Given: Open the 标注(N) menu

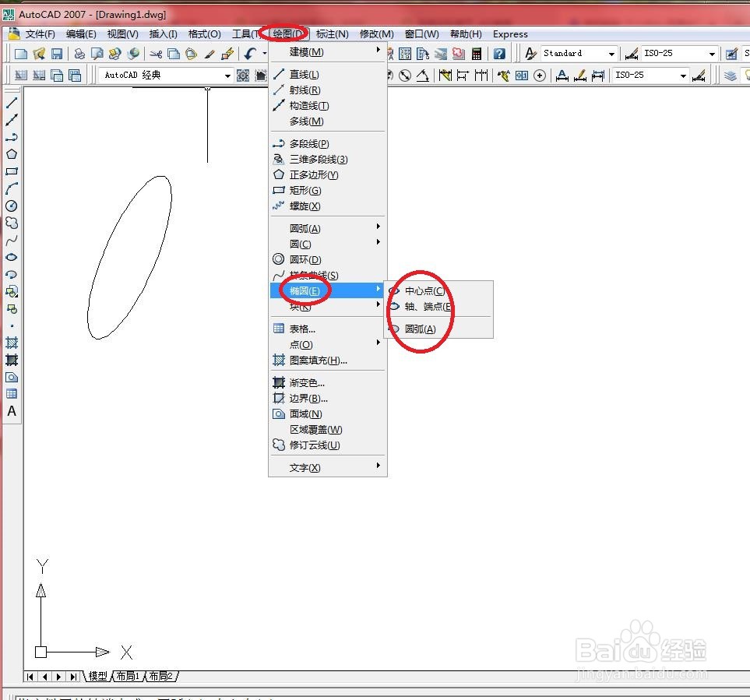Looking at the screenshot, I should point(332,34).
